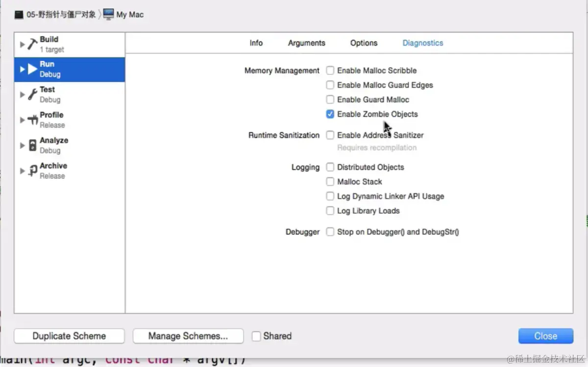The height and width of the screenshot is (367, 588).
Task: Toggle the Shared scheme checkbox
Action: click(256, 336)
